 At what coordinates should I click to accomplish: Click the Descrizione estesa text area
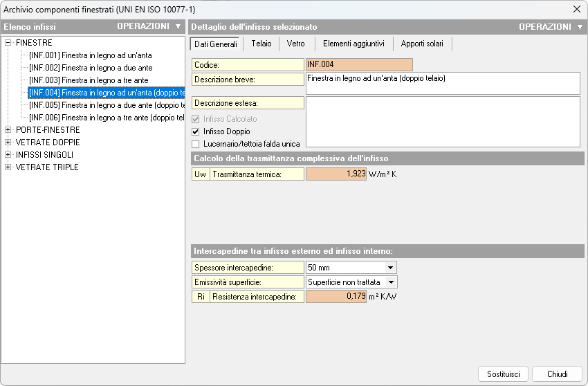coord(442,121)
